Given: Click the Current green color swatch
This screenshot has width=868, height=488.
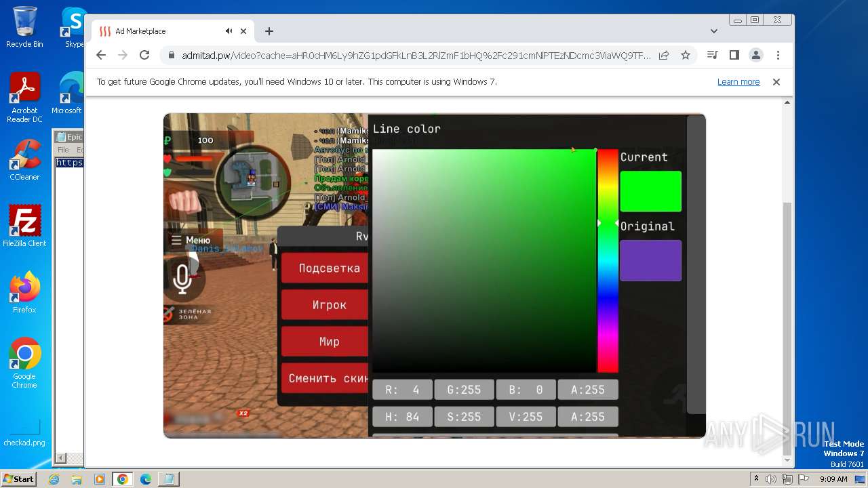Looking at the screenshot, I should tap(651, 191).
